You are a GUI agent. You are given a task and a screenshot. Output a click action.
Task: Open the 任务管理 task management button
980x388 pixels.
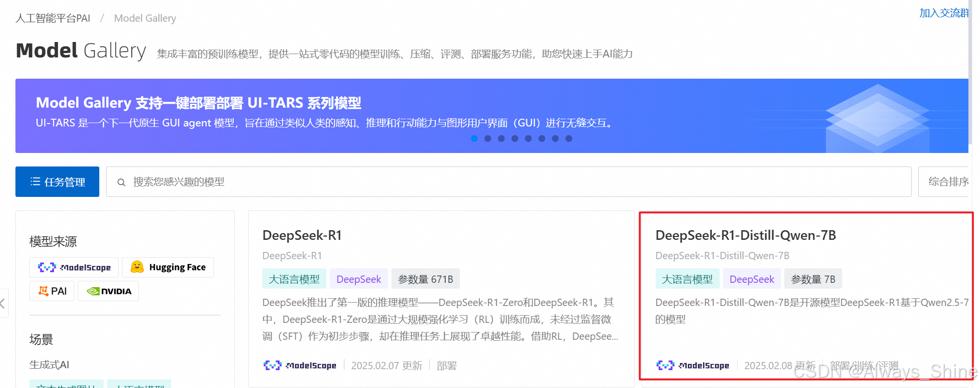57,181
